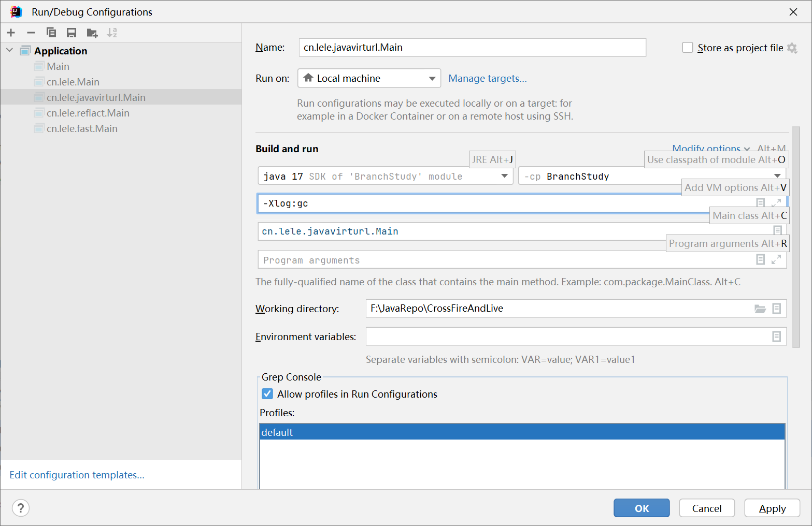Open the Run on Local machine dropdown
The width and height of the screenshot is (812, 526).
[369, 78]
